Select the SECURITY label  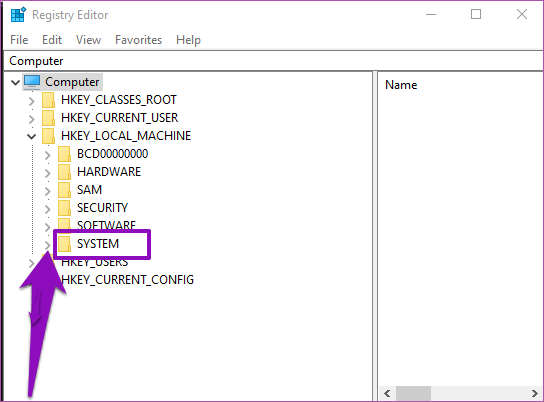102,208
